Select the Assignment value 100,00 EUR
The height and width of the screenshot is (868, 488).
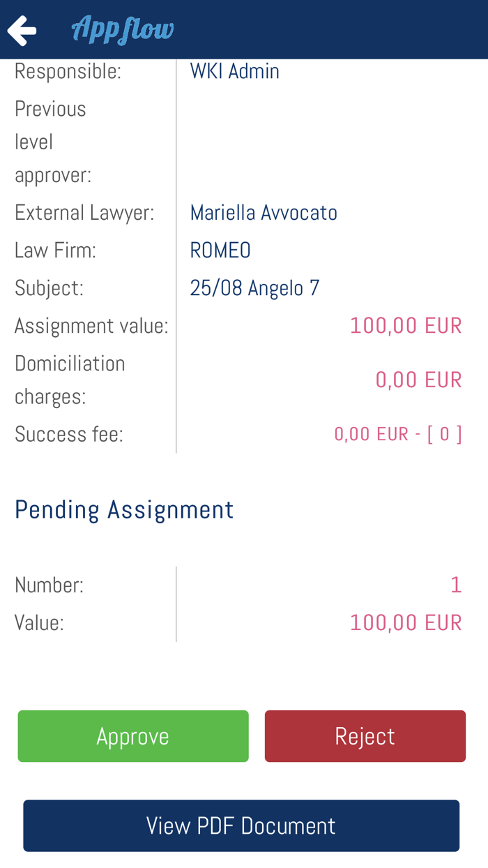406,324
